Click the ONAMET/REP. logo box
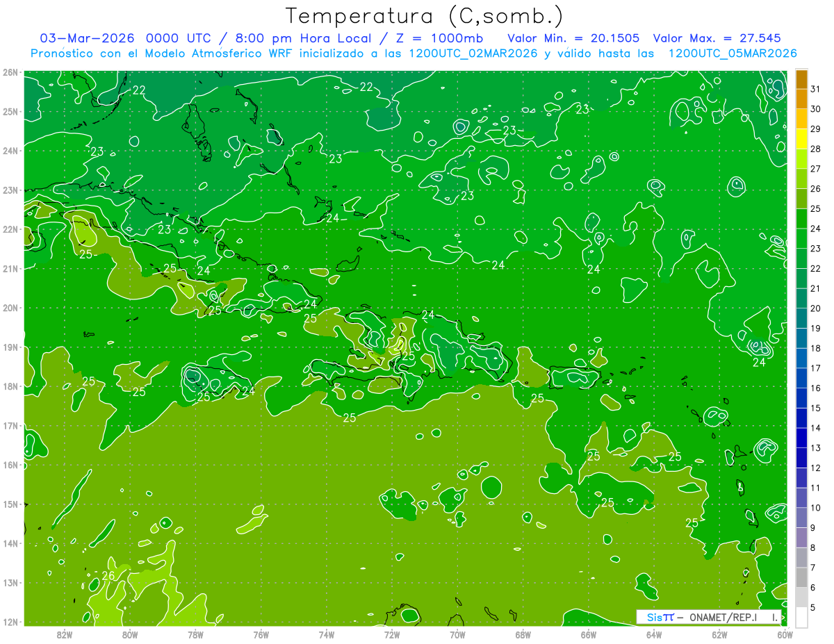This screenshot has width=834, height=644. click(x=708, y=617)
